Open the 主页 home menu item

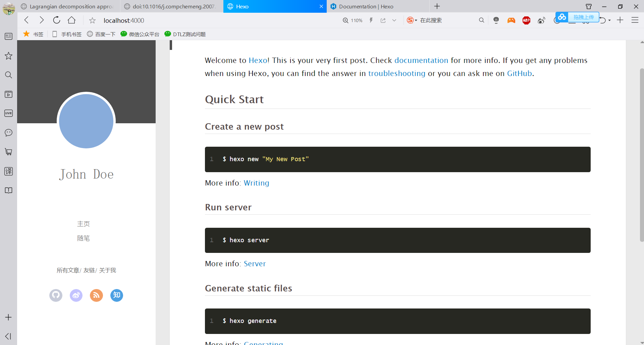[84, 224]
